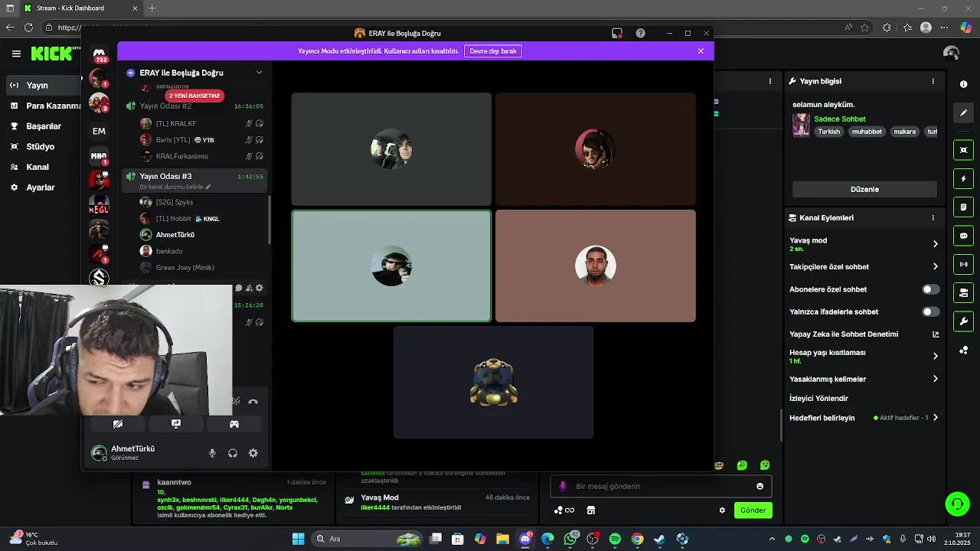This screenshot has height=551, width=980.
Task: Click user benkado in voice list
Action: [x=169, y=251]
